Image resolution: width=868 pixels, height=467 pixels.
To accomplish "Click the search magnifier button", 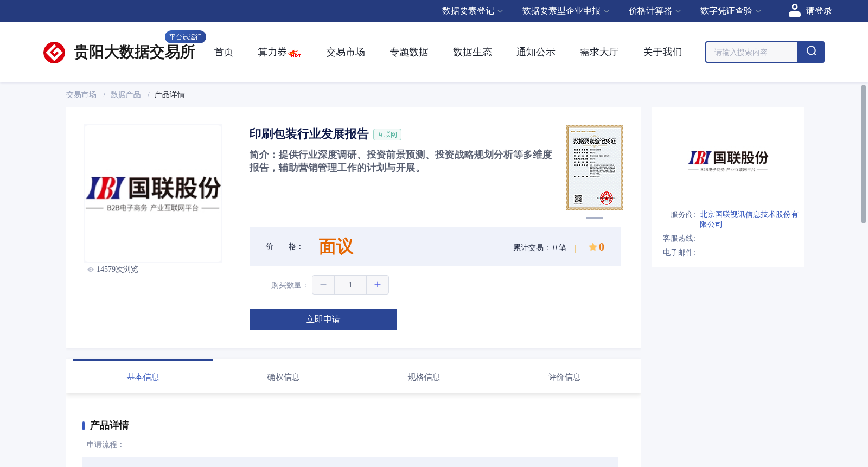I will (x=811, y=52).
